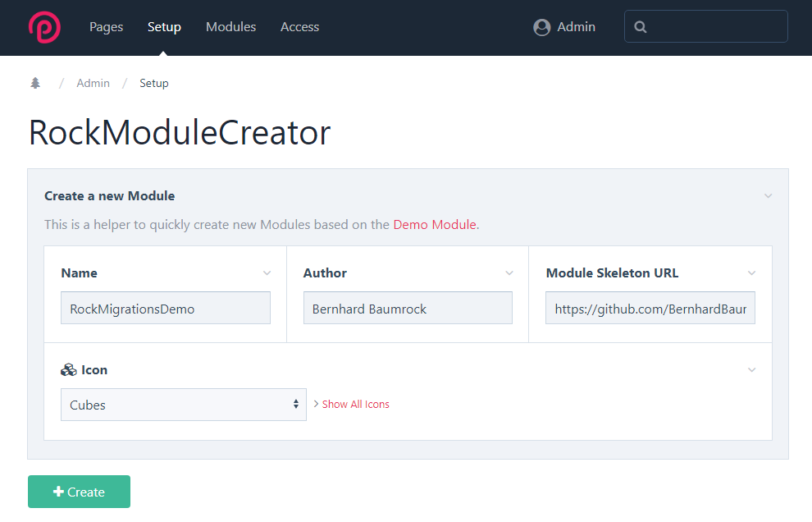
Task: Go to Setup breadcrumb link
Action: [154, 83]
